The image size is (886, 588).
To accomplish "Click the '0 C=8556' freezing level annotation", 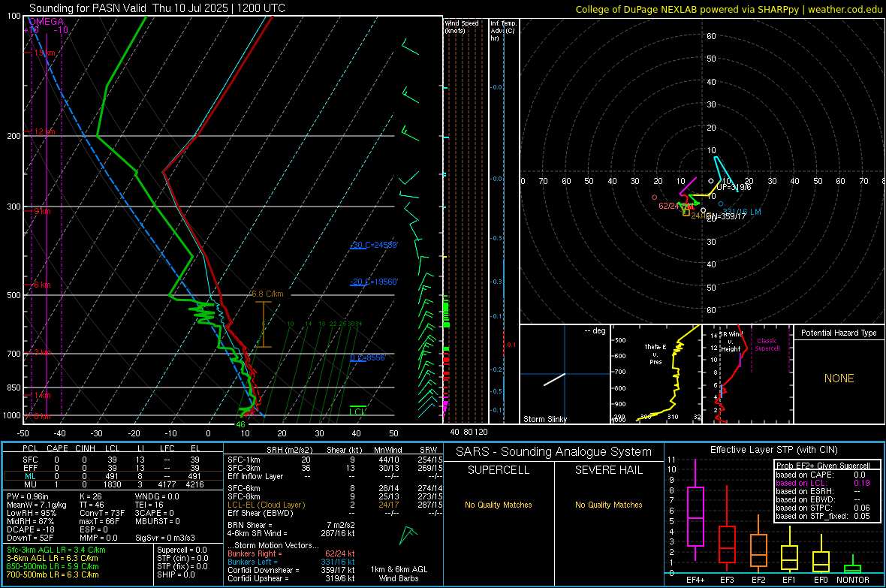I will tap(368, 357).
